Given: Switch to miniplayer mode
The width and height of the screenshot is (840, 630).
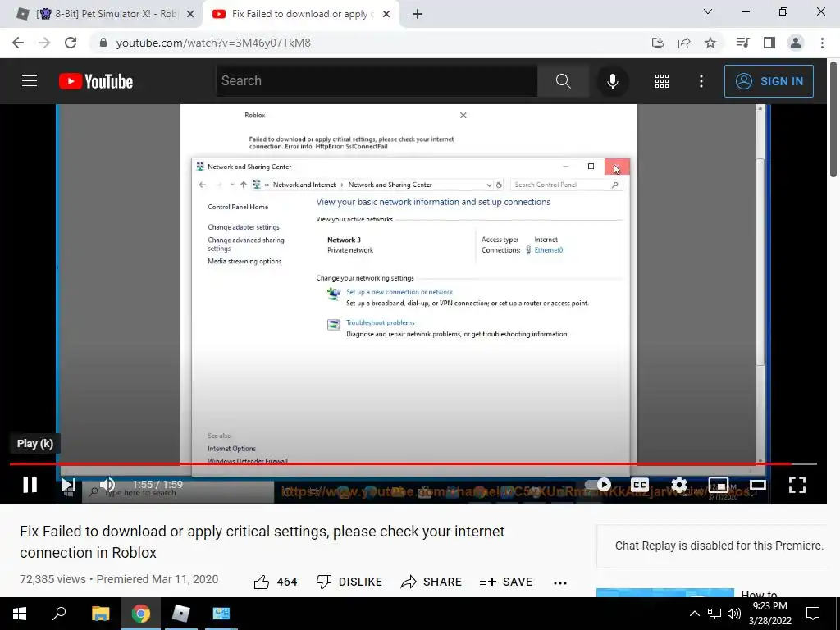Looking at the screenshot, I should [x=719, y=485].
